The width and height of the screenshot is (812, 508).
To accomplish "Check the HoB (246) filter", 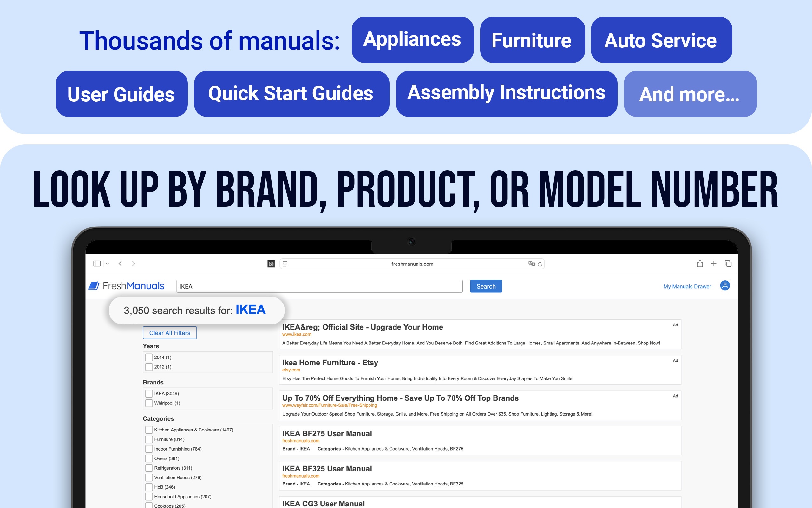I will coord(149,487).
